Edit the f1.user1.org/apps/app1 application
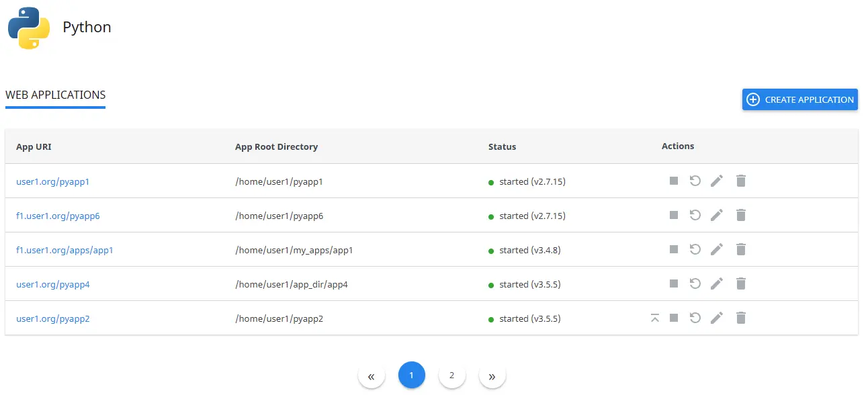Screen dimensions: 868x395 717,249
